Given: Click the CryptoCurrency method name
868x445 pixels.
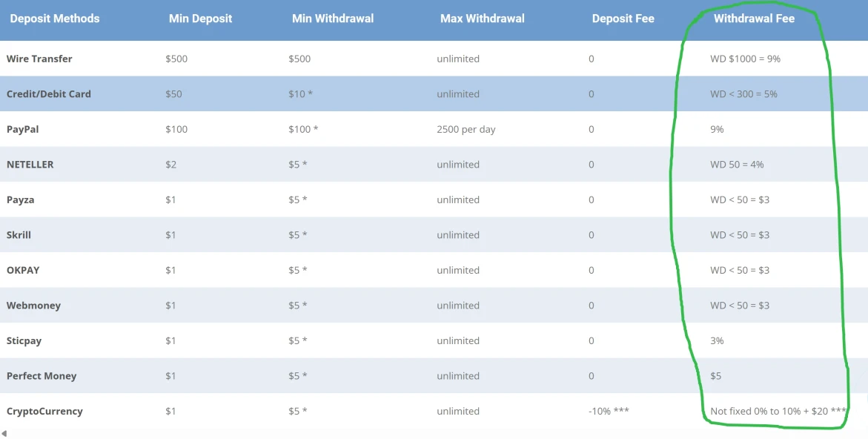Looking at the screenshot, I should click(x=44, y=411).
